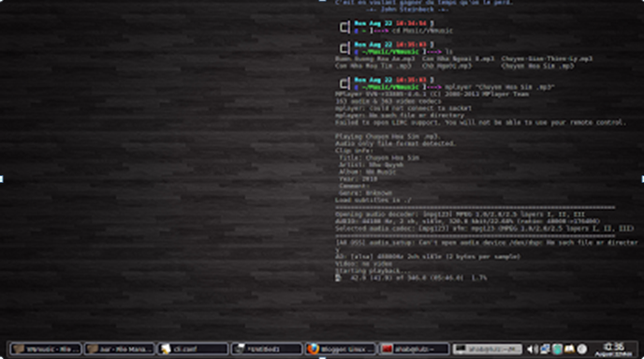Open the cli.conf window from the taskbar
The image size is (644, 359).
click(193, 349)
